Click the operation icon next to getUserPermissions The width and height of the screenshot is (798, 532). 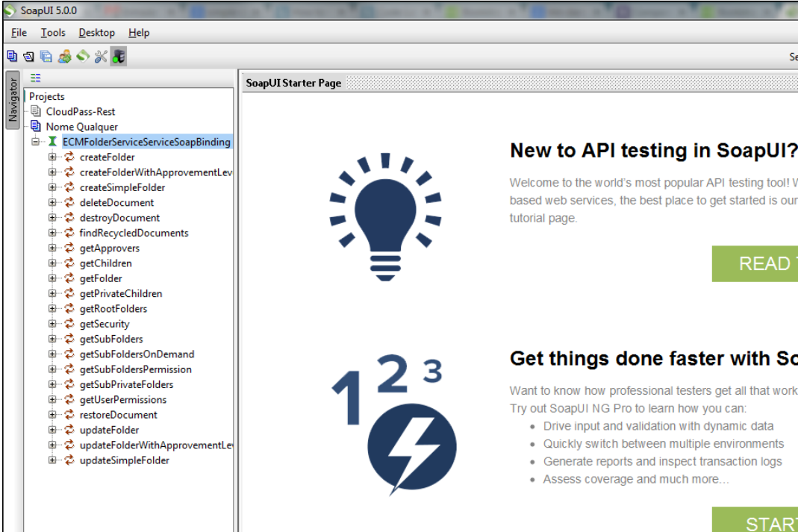tap(69, 399)
